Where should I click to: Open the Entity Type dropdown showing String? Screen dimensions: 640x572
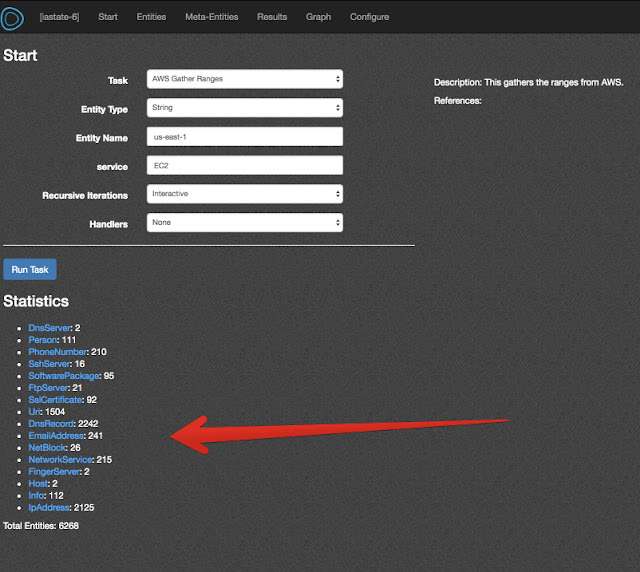245,107
